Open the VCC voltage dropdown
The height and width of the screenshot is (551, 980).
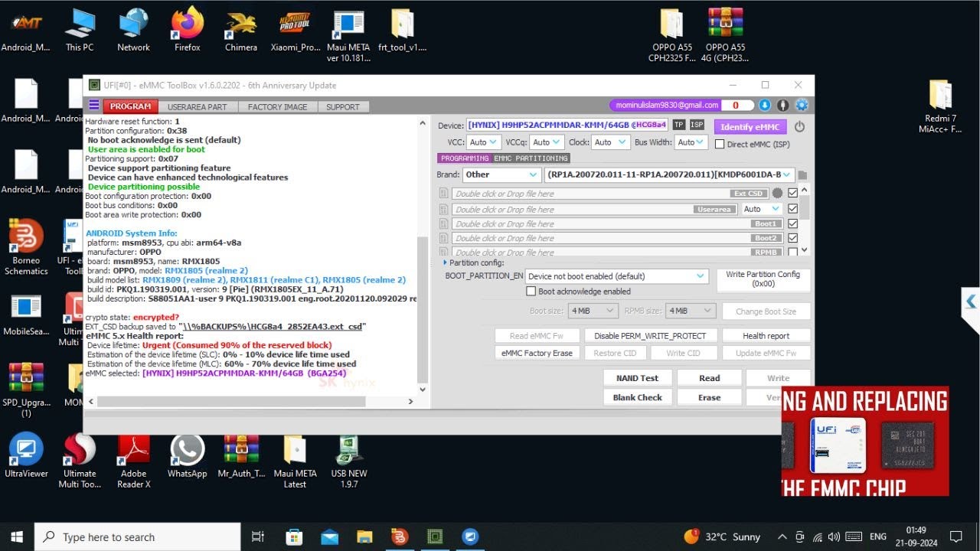tap(483, 142)
